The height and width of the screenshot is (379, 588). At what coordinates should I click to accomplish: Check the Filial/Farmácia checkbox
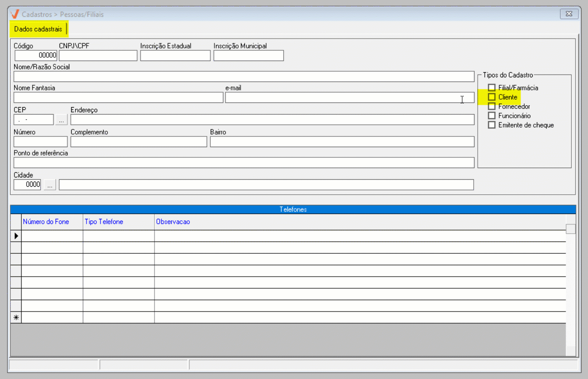(x=492, y=88)
